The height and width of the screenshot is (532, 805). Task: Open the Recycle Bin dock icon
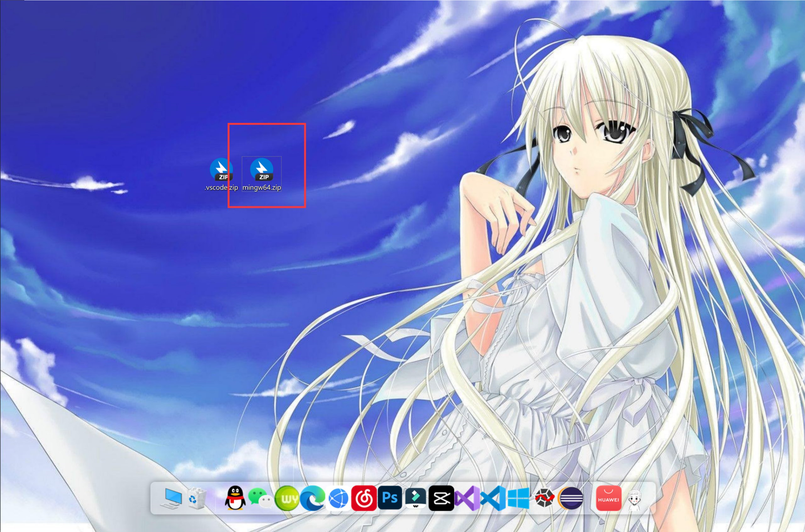(197, 498)
